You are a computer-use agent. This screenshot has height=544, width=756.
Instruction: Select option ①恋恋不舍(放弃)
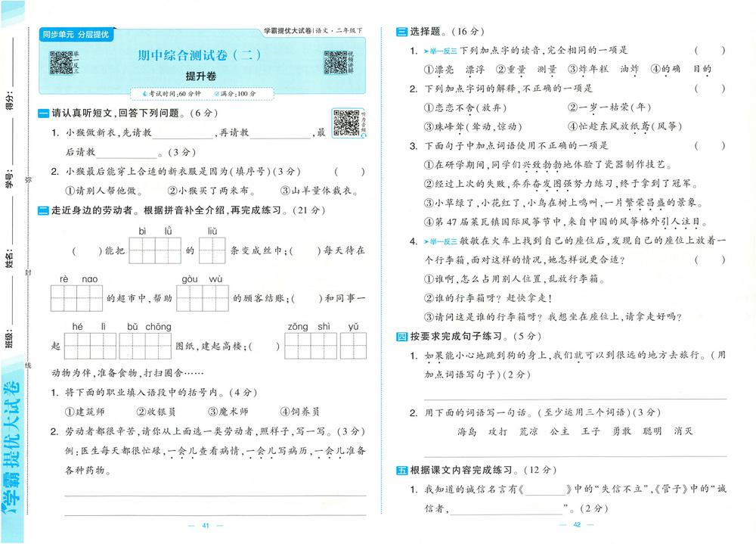(x=465, y=107)
